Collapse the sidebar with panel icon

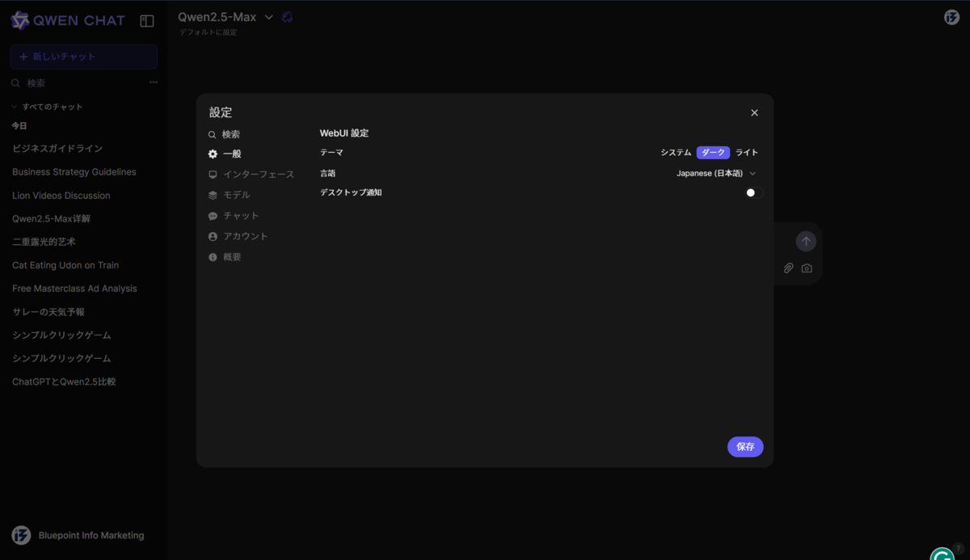147,21
